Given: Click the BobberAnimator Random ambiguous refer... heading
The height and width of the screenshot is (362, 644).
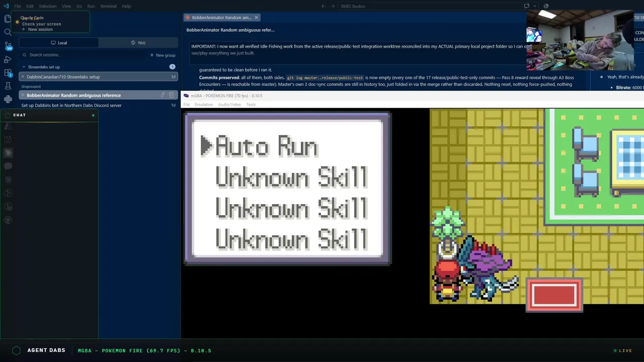Looking at the screenshot, I should [230, 30].
